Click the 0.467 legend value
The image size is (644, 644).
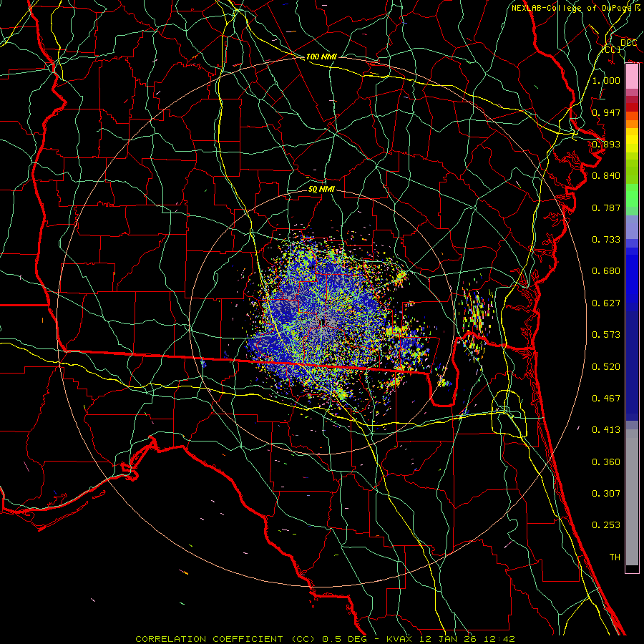[x=606, y=399]
